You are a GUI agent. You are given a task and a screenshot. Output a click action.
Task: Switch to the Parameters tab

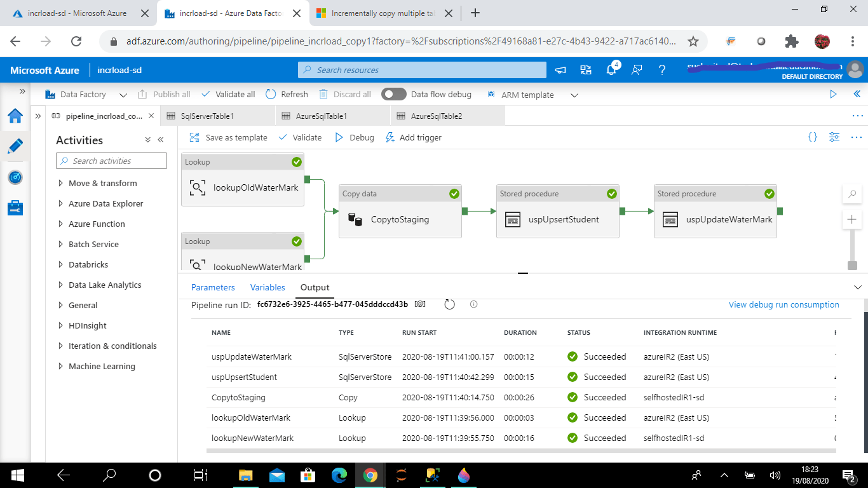point(213,287)
